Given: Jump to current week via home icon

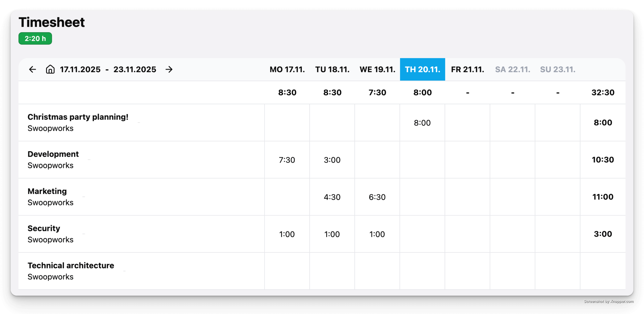Looking at the screenshot, I should pos(50,69).
